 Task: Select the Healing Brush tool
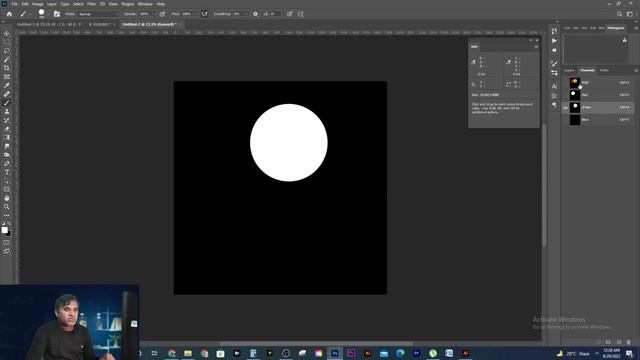click(x=7, y=94)
